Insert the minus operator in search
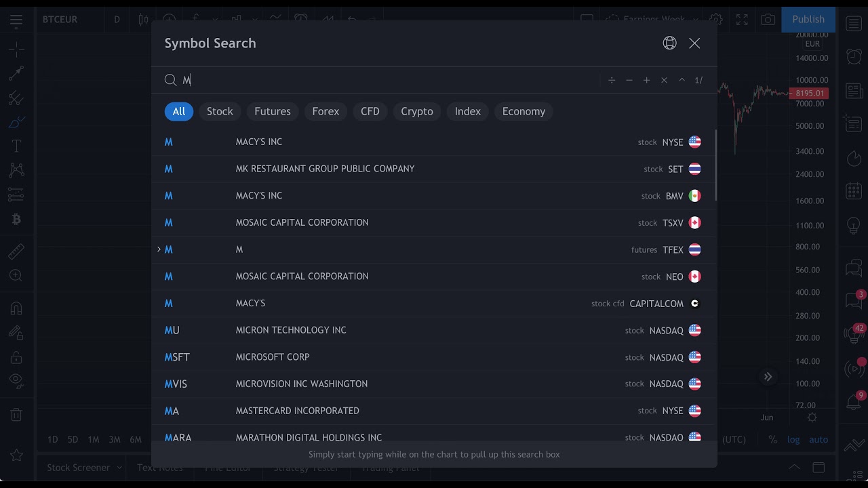 click(x=629, y=80)
